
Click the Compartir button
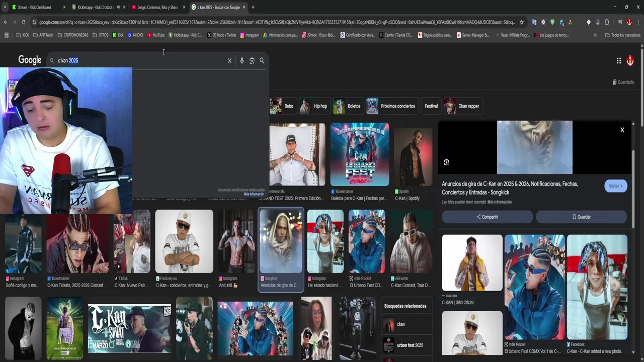point(487,217)
